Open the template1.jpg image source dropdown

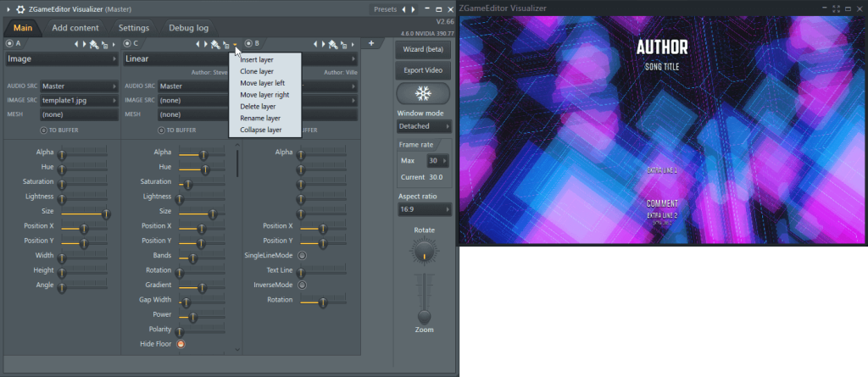point(79,100)
